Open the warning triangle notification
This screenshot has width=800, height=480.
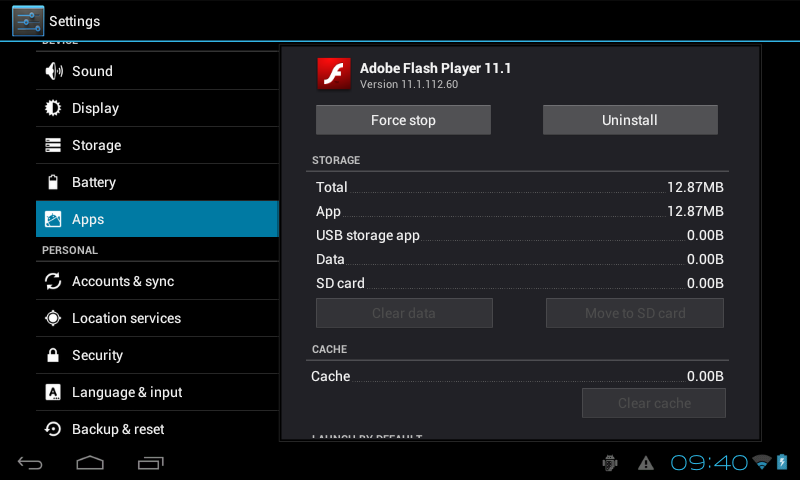(x=646, y=463)
